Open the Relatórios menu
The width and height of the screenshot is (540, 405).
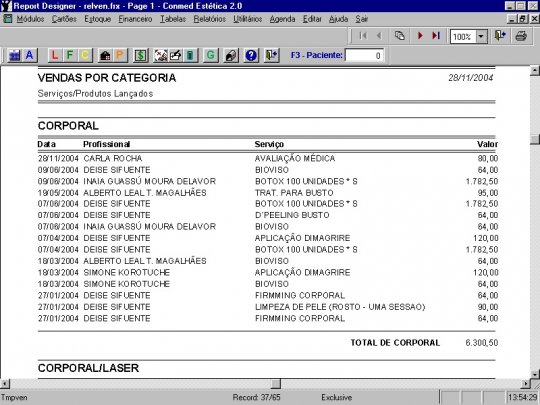209,19
